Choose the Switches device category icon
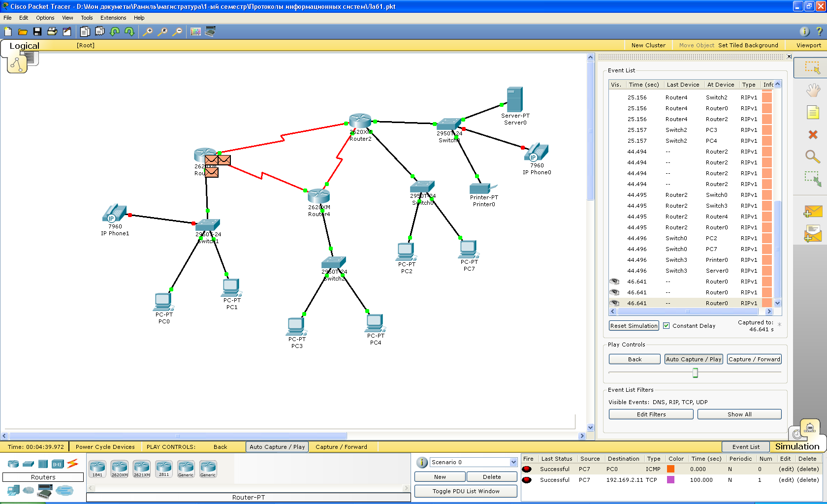 pyautogui.click(x=29, y=464)
